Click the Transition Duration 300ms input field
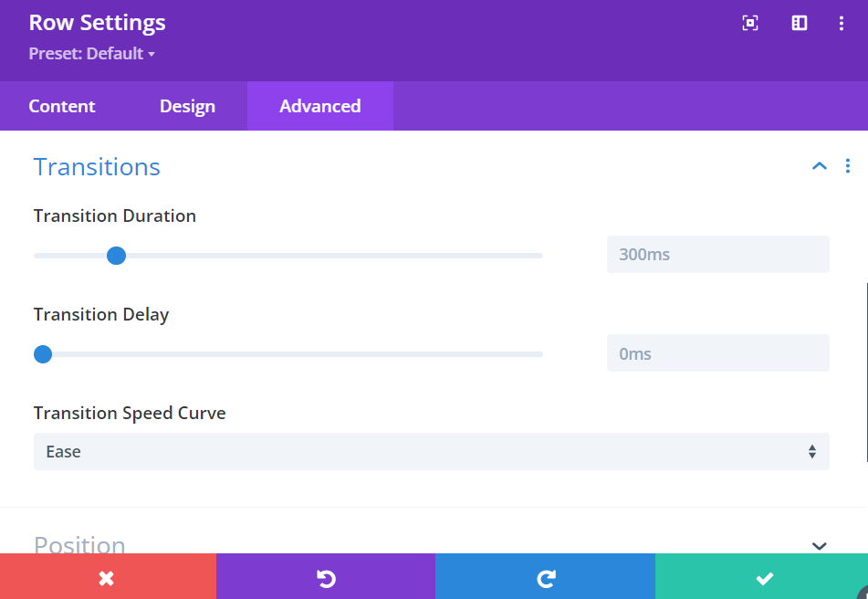The image size is (868, 599). [x=718, y=255]
